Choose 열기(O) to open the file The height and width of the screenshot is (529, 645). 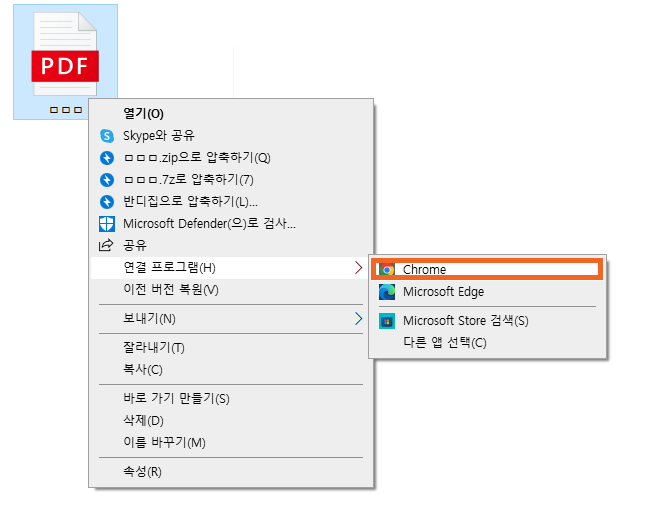[x=231, y=114]
